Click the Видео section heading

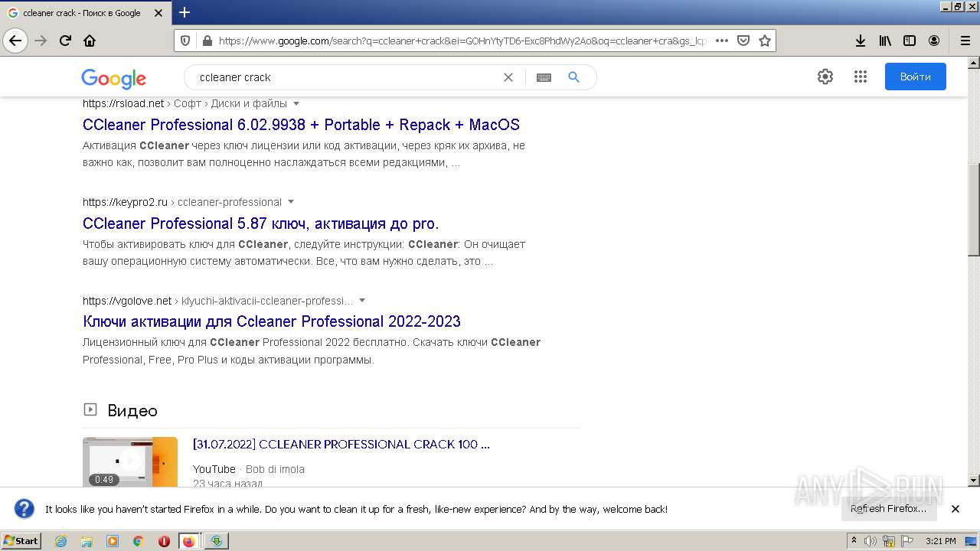coord(132,411)
